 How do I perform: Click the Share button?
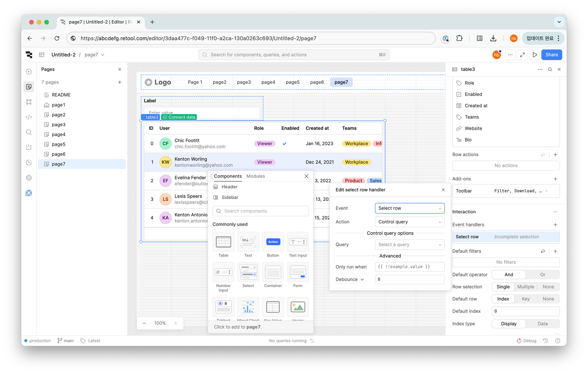point(552,55)
